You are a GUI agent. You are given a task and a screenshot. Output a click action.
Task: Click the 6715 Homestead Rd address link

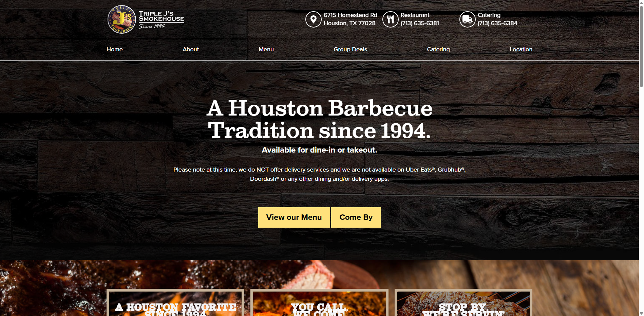(x=350, y=19)
